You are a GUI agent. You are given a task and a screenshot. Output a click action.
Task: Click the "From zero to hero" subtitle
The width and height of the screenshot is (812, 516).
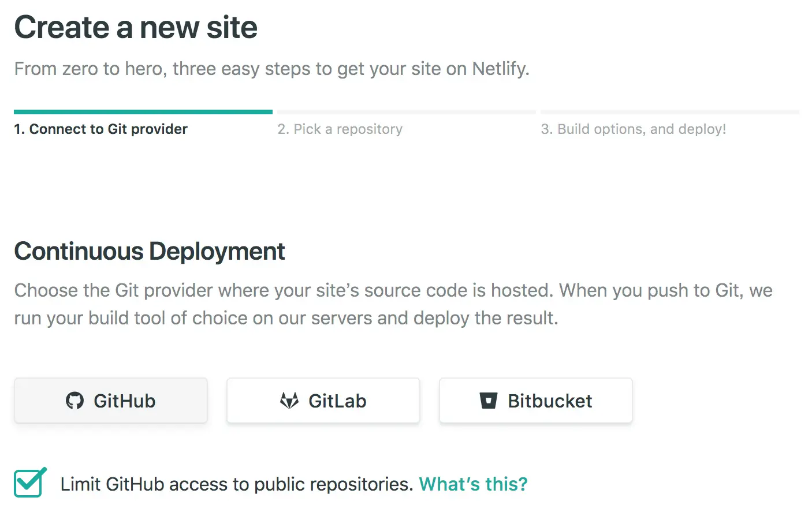(x=271, y=69)
